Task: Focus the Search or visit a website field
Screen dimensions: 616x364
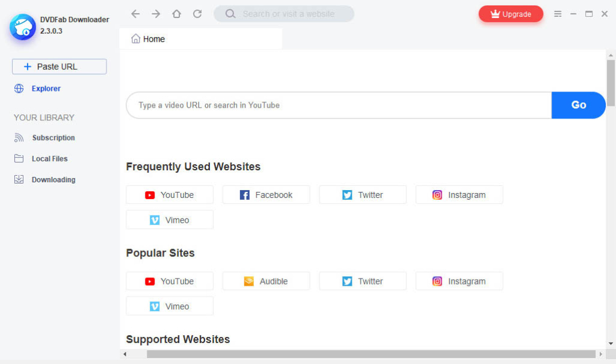Action: (284, 14)
